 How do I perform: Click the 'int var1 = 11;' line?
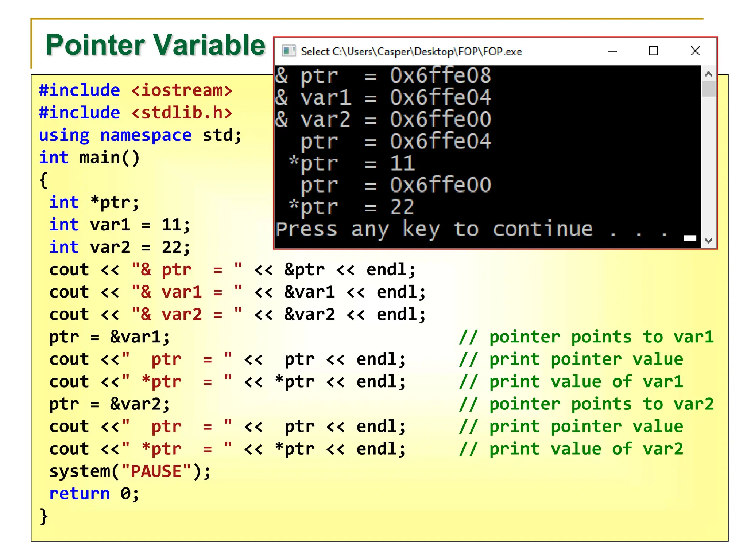(120, 225)
